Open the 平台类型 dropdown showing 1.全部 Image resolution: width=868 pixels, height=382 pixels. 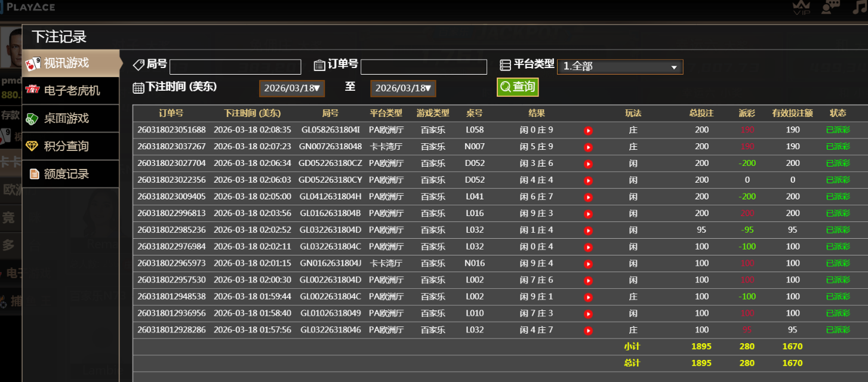(x=620, y=67)
